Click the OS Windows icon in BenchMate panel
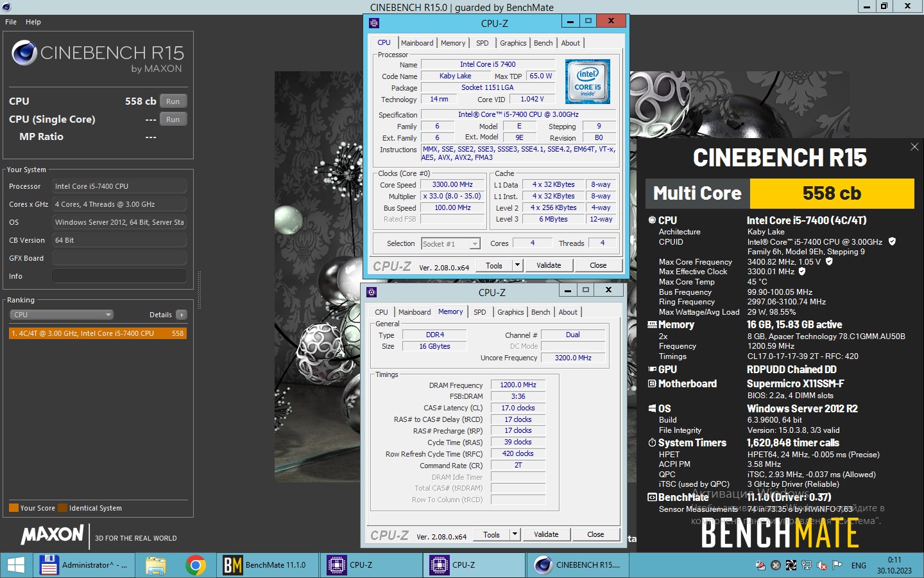Screen dimensions: 924x578 [x=652, y=408]
